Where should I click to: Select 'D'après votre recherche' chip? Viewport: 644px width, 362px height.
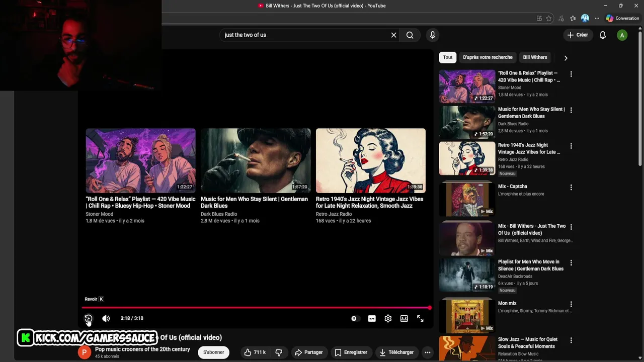(x=488, y=57)
